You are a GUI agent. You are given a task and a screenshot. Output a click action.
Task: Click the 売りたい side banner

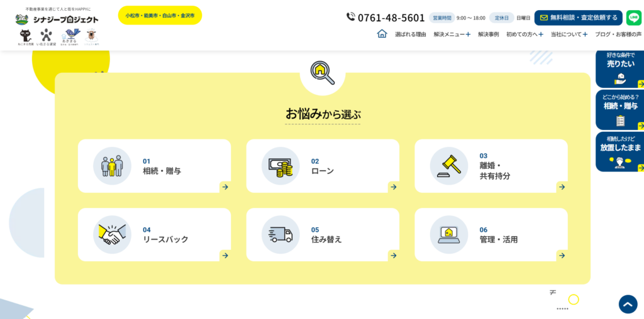[619, 68]
